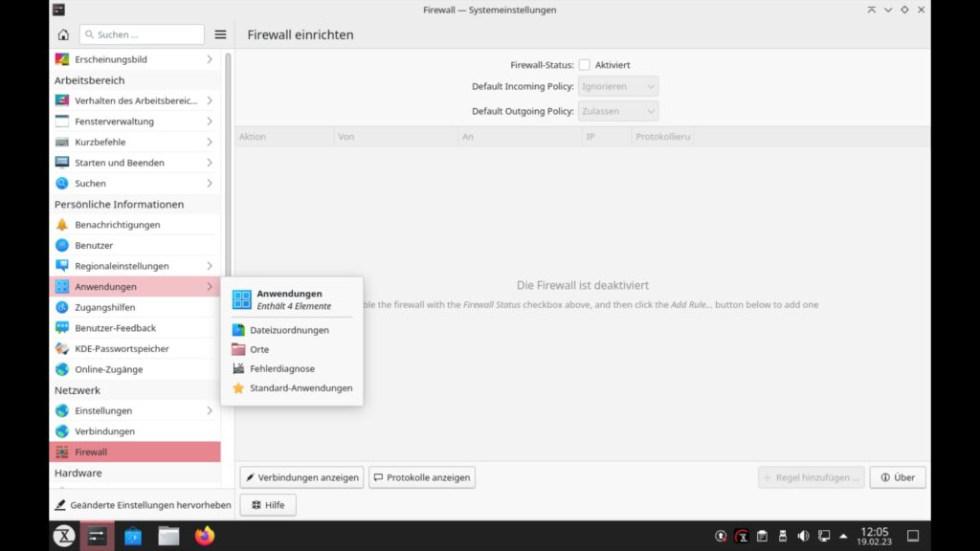Select Standard-Anwendungen in popup
The image size is (980, 551).
pyautogui.click(x=292, y=388)
